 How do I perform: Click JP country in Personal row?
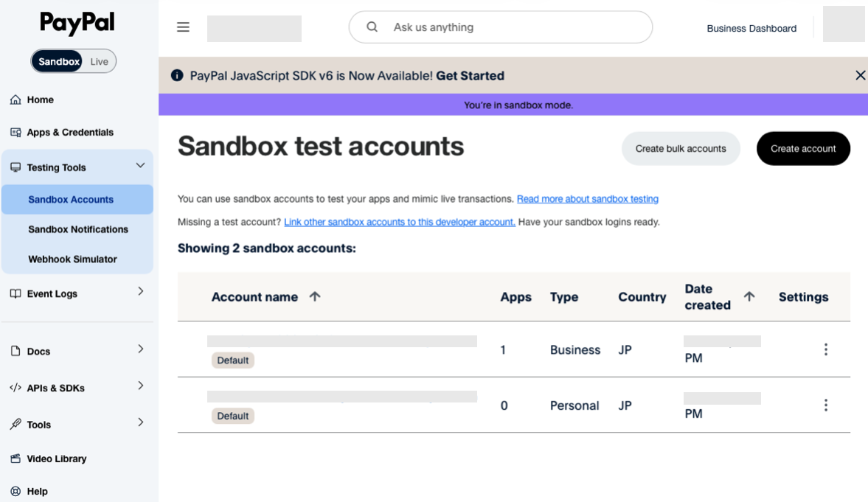(x=625, y=405)
